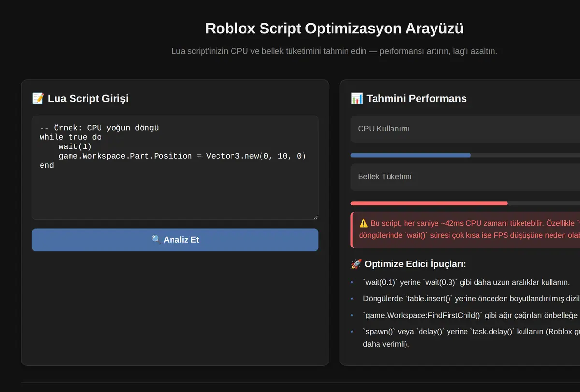Click the magnifier icon in Analiz Et button

(156, 240)
